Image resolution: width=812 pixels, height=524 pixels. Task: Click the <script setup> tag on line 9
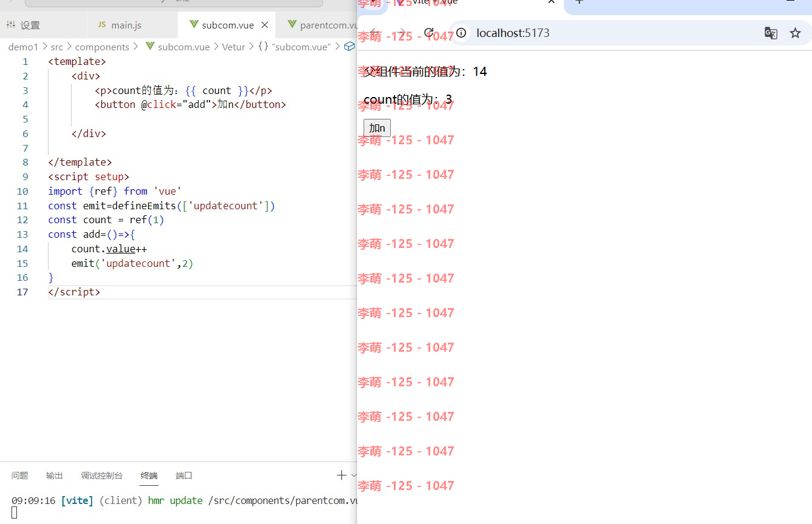pos(89,176)
